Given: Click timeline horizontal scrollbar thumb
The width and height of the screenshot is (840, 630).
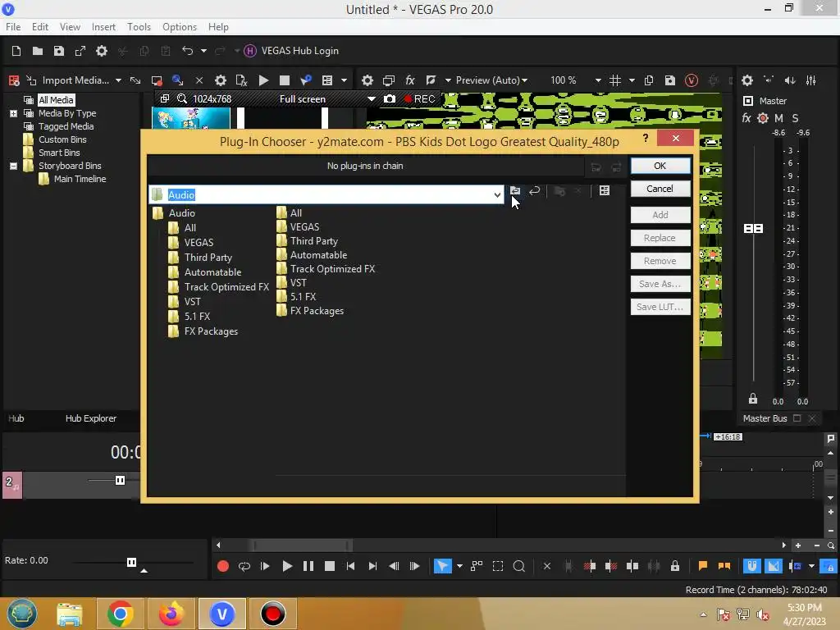Looking at the screenshot, I should pyautogui.click(x=303, y=546).
